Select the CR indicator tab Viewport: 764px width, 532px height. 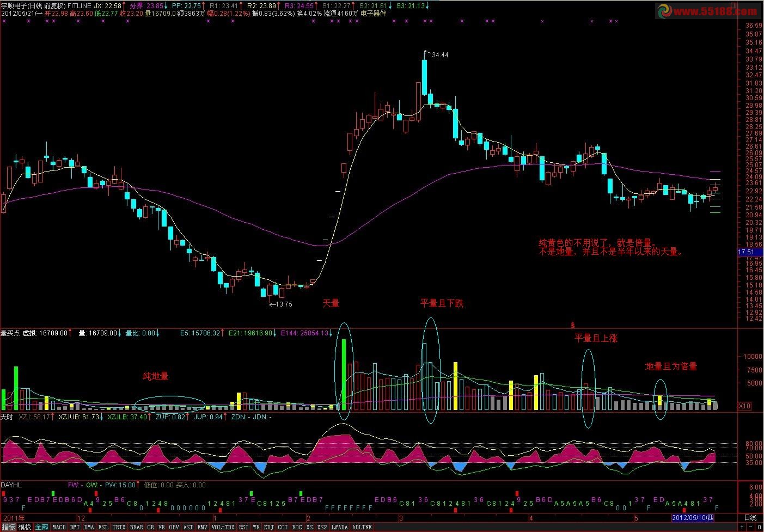tap(151, 527)
